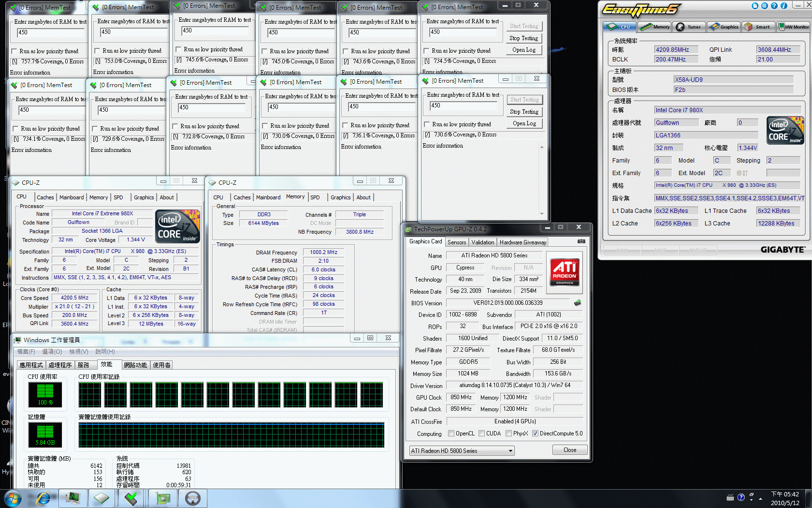The width and height of the screenshot is (812, 508).
Task: Switch to EasyTune6 Graphics tab
Action: [724, 27]
